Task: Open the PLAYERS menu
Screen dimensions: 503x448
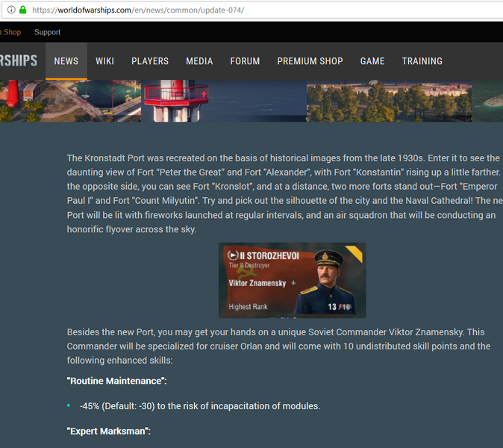Action: (150, 61)
